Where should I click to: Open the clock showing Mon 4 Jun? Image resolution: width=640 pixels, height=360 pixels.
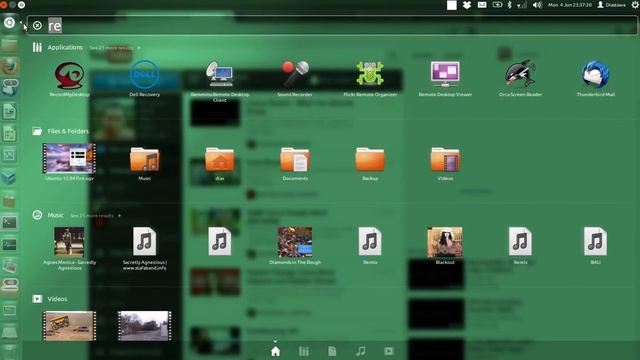[570, 5]
